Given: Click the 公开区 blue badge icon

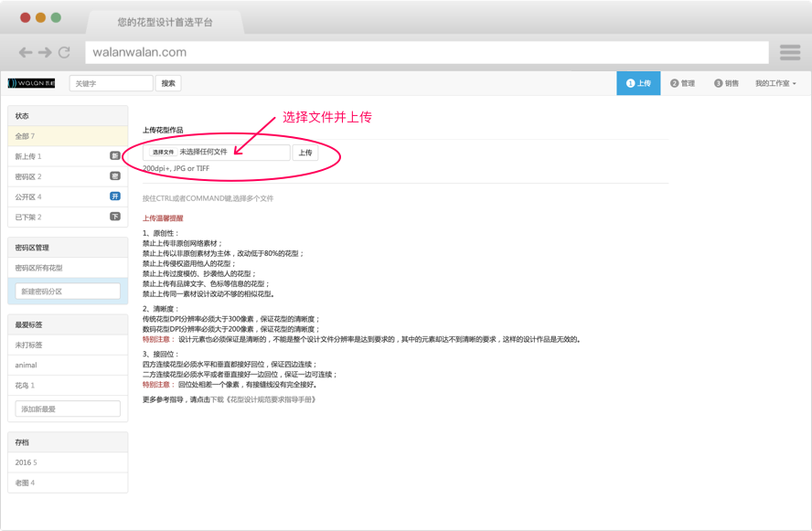Looking at the screenshot, I should pyautogui.click(x=115, y=196).
